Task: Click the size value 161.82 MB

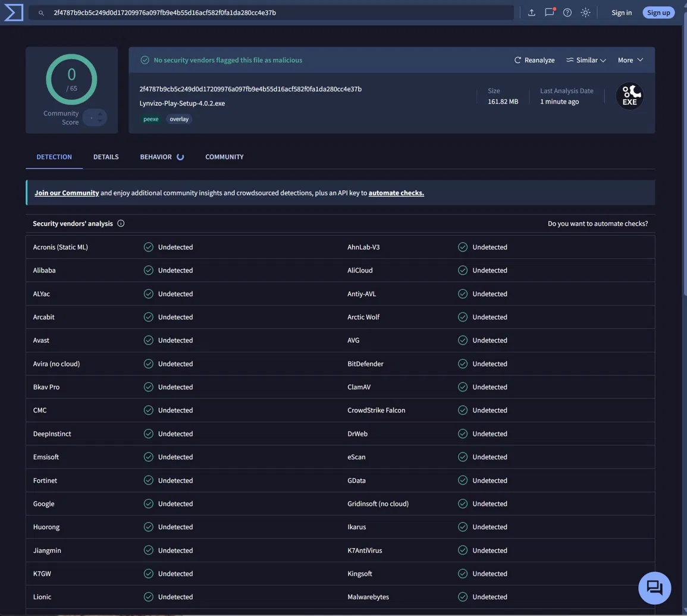Action: click(x=503, y=102)
